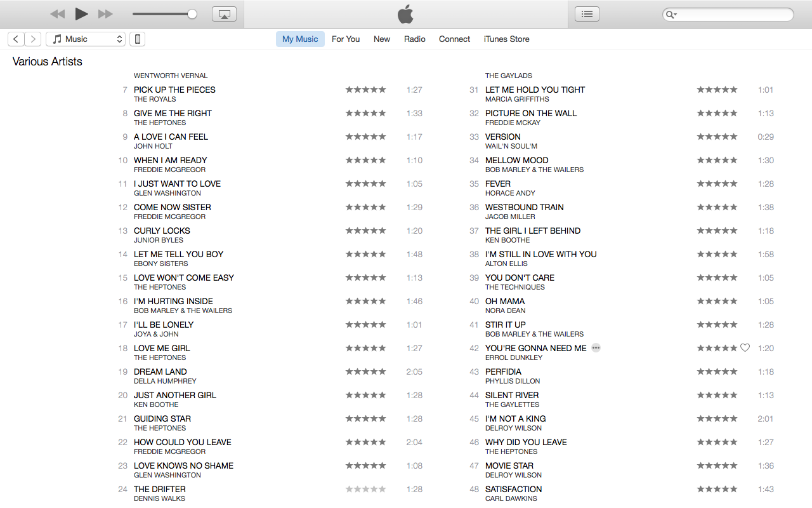Viewport: 812px width, 508px height.
Task: Change star rating for Pick Up The Pieces
Action: click(365, 90)
